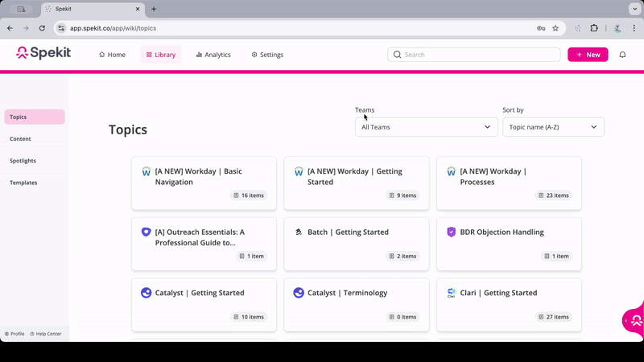The image size is (644, 362).
Task: Click the 16 items badge
Action: (x=249, y=195)
